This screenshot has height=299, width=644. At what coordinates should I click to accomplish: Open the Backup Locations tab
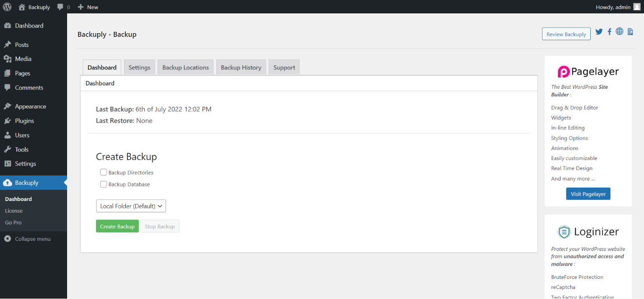[185, 67]
